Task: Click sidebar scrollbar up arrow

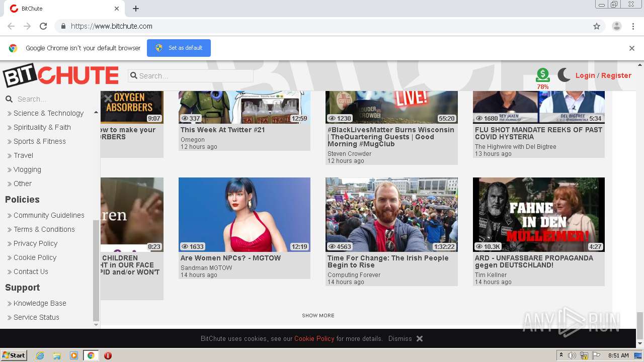Action: (x=96, y=113)
